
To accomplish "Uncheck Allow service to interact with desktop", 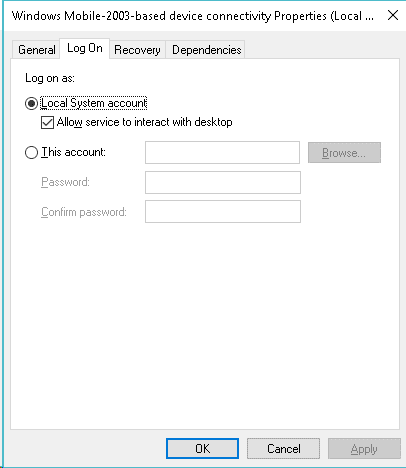I will (47, 122).
